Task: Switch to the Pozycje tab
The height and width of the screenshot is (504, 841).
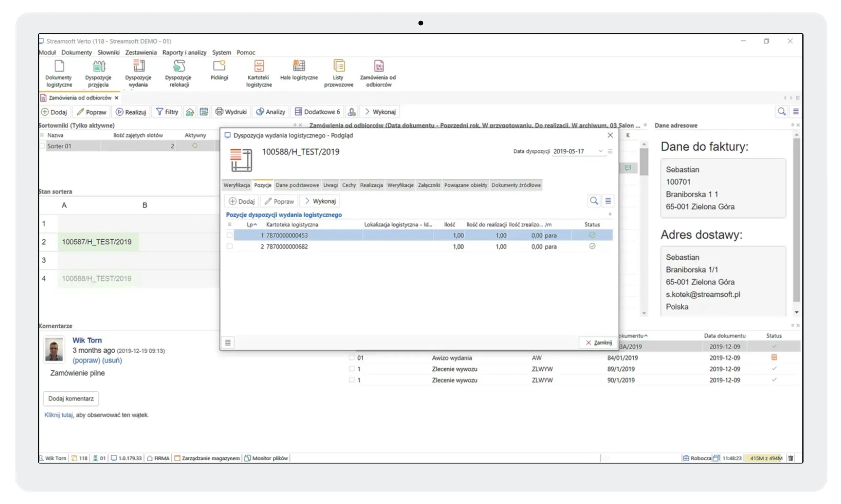Action: [262, 185]
